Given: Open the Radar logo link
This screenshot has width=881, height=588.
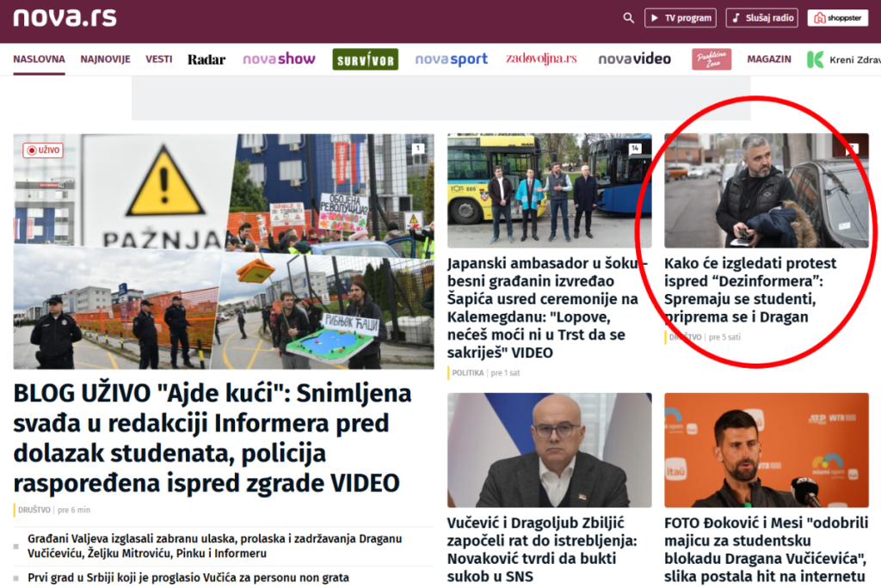Looking at the screenshot, I should [206, 59].
